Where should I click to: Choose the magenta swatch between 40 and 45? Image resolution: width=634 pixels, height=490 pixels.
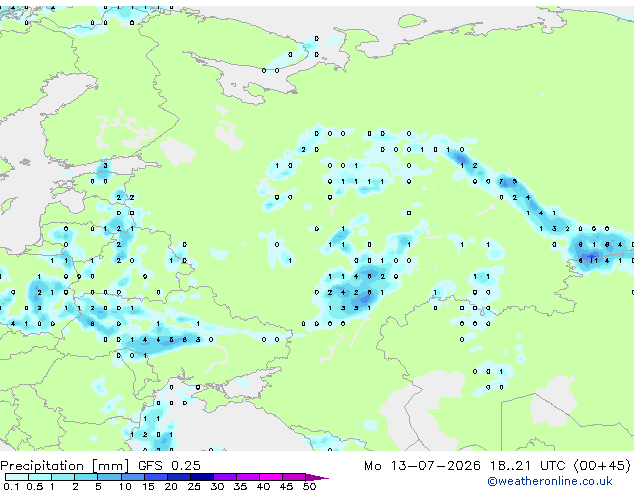point(271,477)
